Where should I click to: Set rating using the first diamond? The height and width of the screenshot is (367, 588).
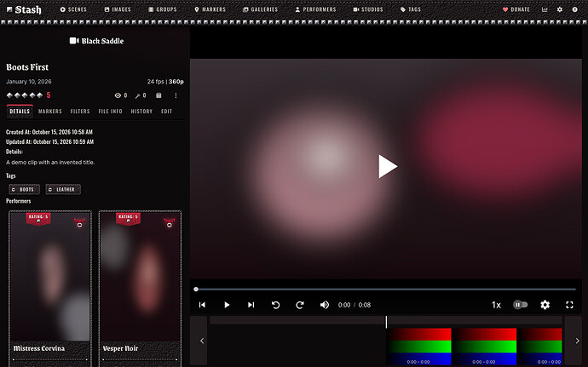point(9,95)
